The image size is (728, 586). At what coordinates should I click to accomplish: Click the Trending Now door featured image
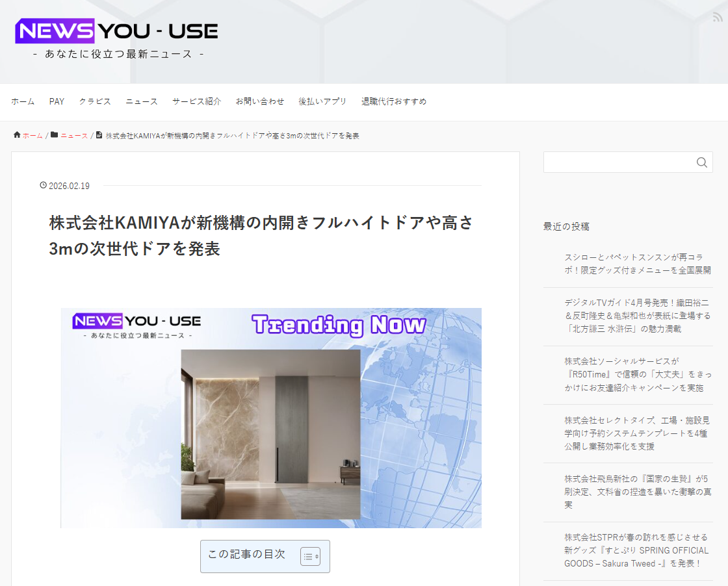click(271, 418)
